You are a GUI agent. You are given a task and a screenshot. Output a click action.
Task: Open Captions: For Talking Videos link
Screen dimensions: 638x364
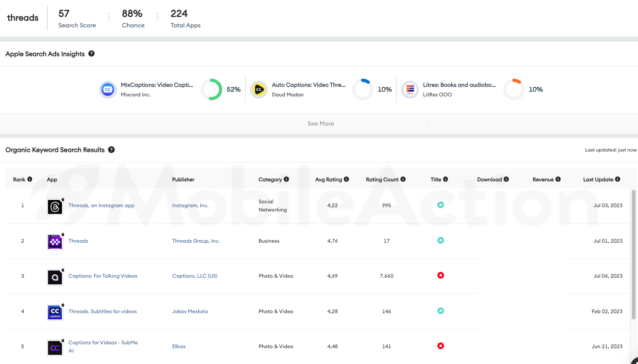(103, 276)
